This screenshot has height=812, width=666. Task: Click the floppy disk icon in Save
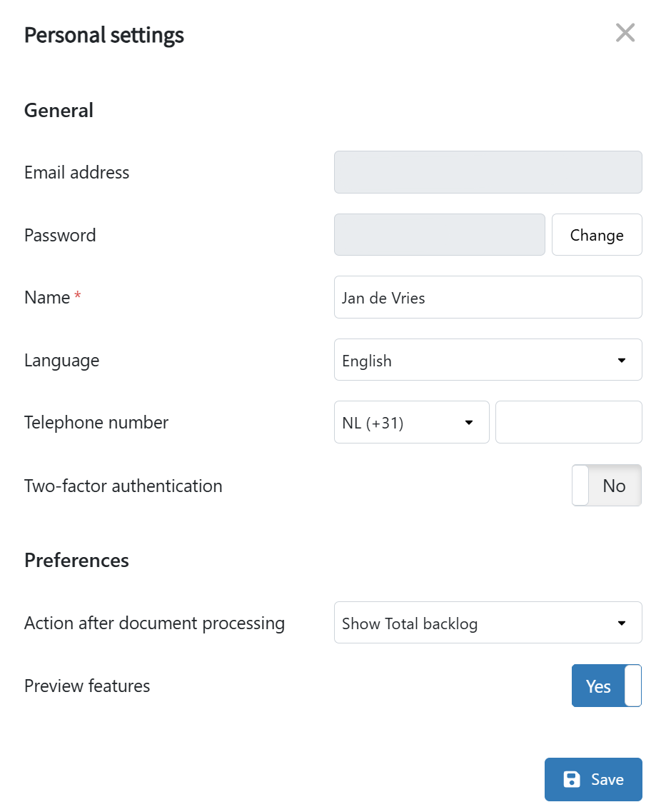point(572,779)
